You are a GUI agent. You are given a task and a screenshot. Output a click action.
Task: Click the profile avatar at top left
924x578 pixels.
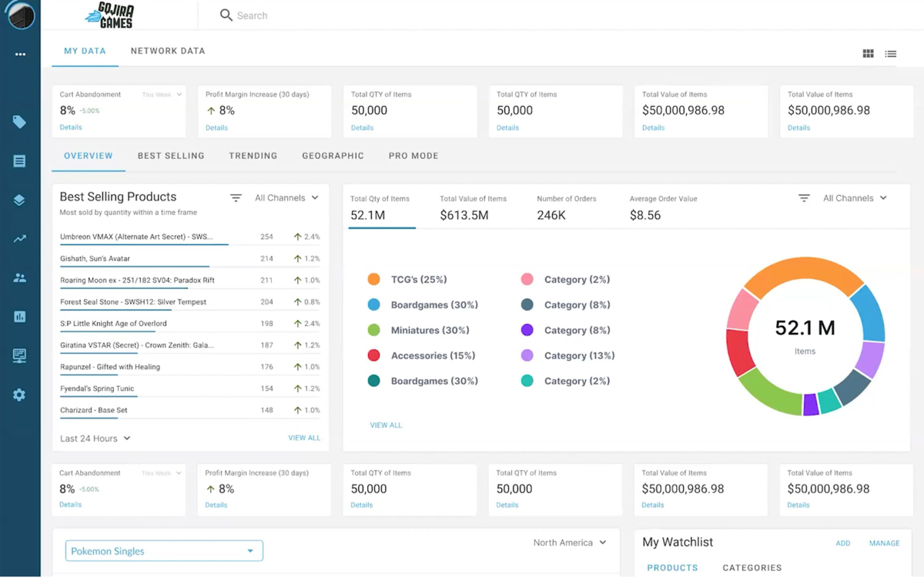point(20,15)
